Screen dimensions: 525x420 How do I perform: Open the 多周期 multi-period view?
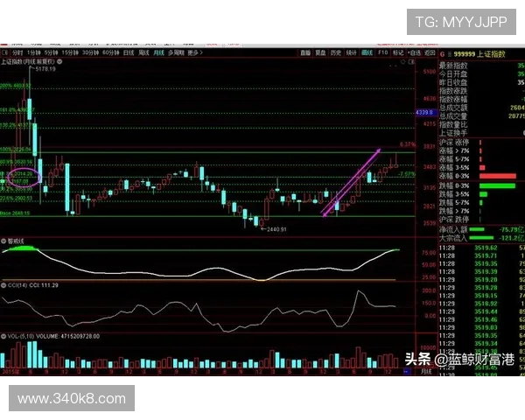[176, 52]
